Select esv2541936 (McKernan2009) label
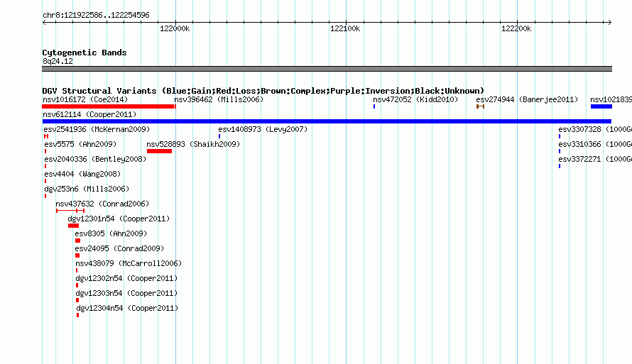Viewport: 632px width, 364px height. 97,129
